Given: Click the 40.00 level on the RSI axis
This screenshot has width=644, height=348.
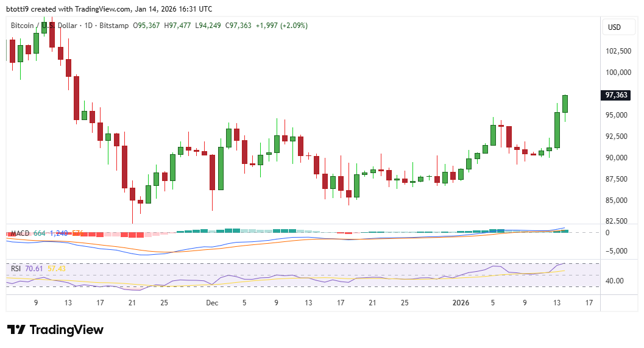Looking at the screenshot, I should point(614,281).
